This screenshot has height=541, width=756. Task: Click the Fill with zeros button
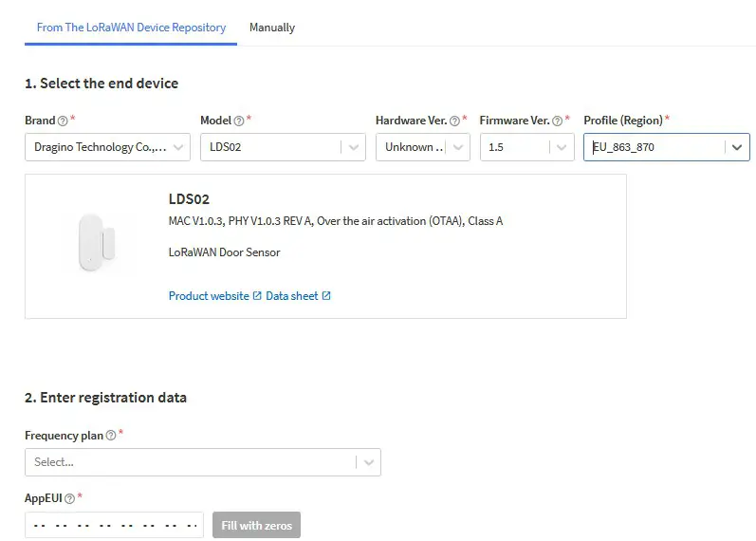tap(256, 525)
